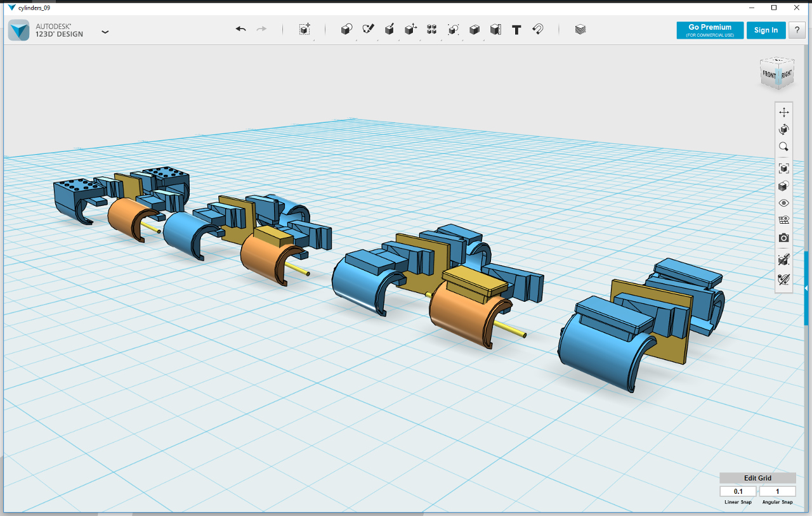Activate the Snap magnet tool

(538, 29)
